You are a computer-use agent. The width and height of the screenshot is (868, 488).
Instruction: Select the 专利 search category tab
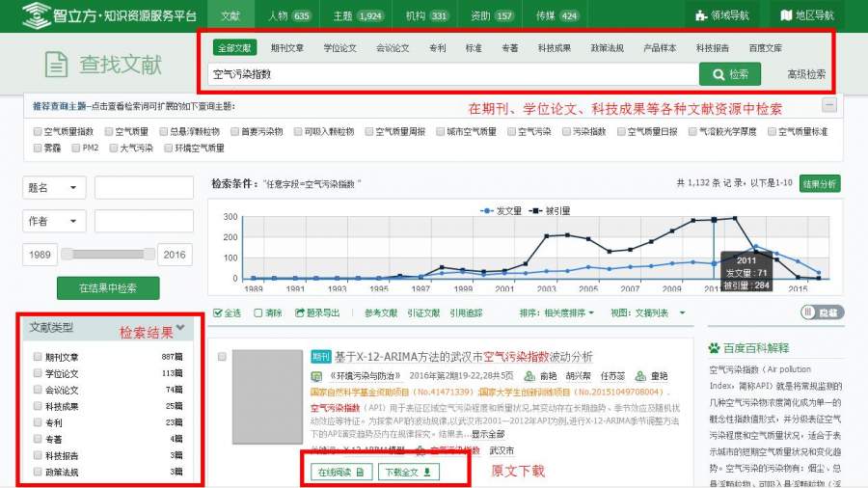tap(437, 48)
